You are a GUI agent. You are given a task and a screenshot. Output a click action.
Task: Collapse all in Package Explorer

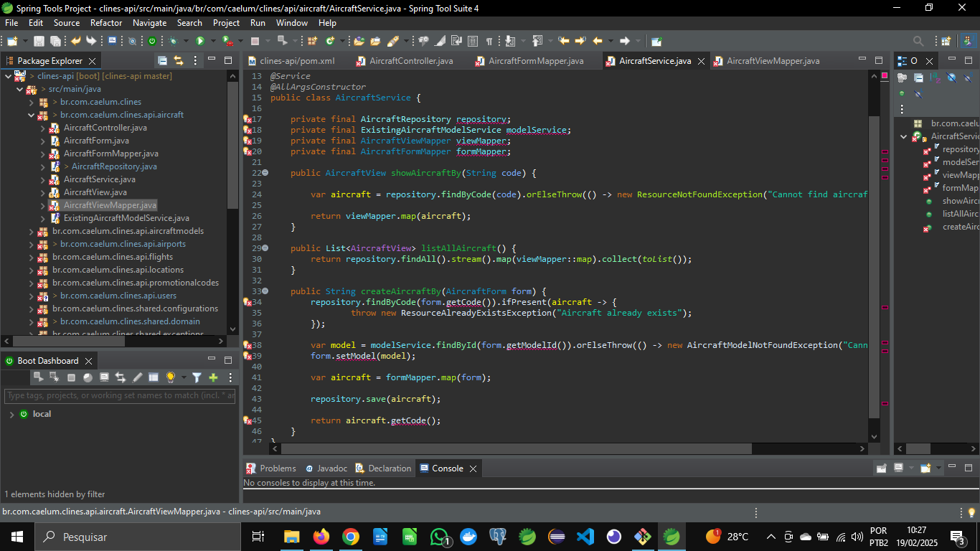point(162,60)
